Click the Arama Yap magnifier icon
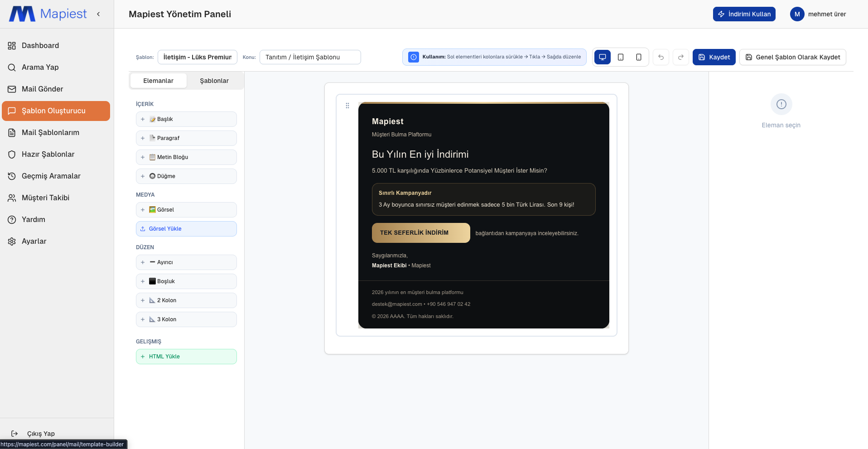The width and height of the screenshot is (868, 449). [12, 68]
